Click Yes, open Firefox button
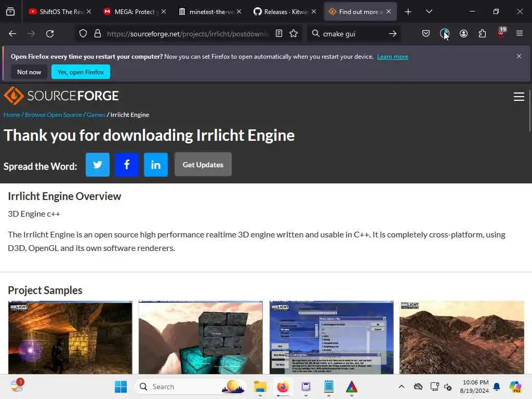The width and height of the screenshot is (532, 399). (81, 72)
